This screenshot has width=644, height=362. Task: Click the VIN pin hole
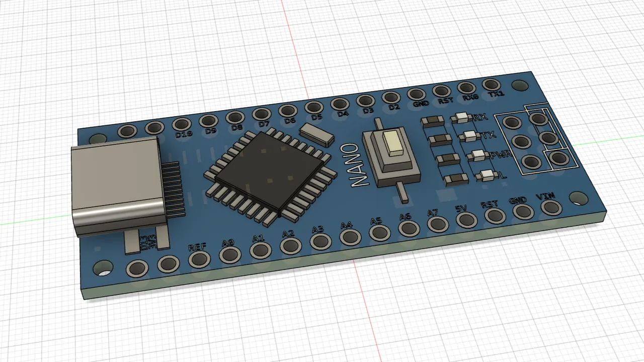pyautogui.click(x=552, y=207)
